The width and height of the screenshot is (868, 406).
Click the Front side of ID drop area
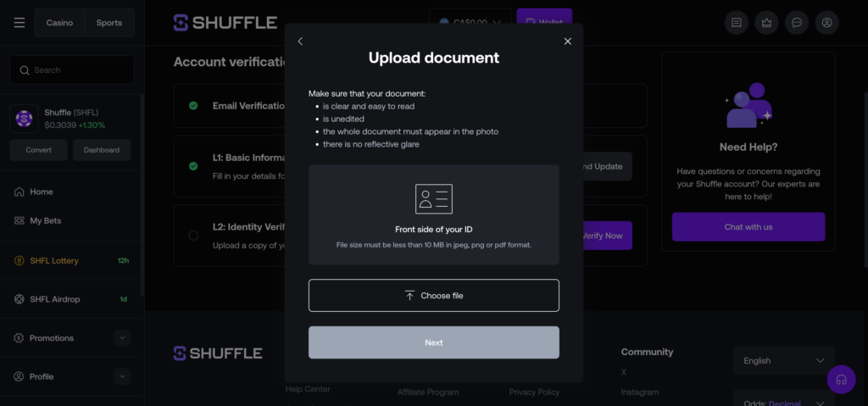[x=434, y=214]
